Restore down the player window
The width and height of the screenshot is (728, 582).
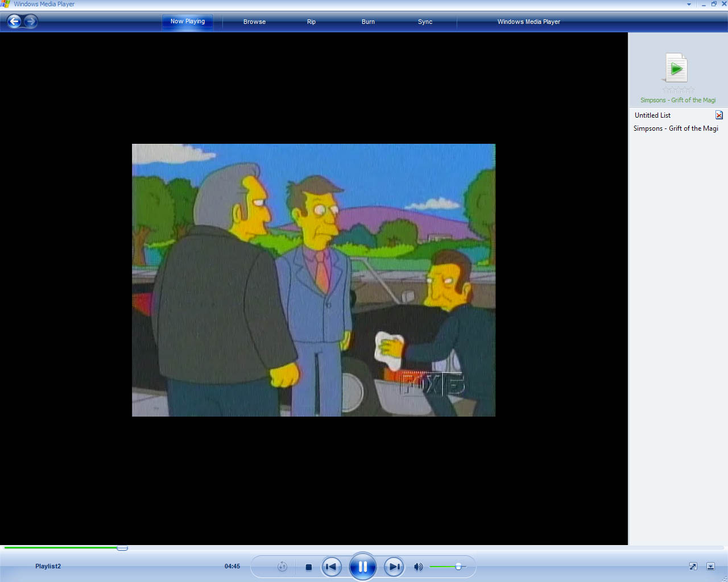pyautogui.click(x=714, y=4)
